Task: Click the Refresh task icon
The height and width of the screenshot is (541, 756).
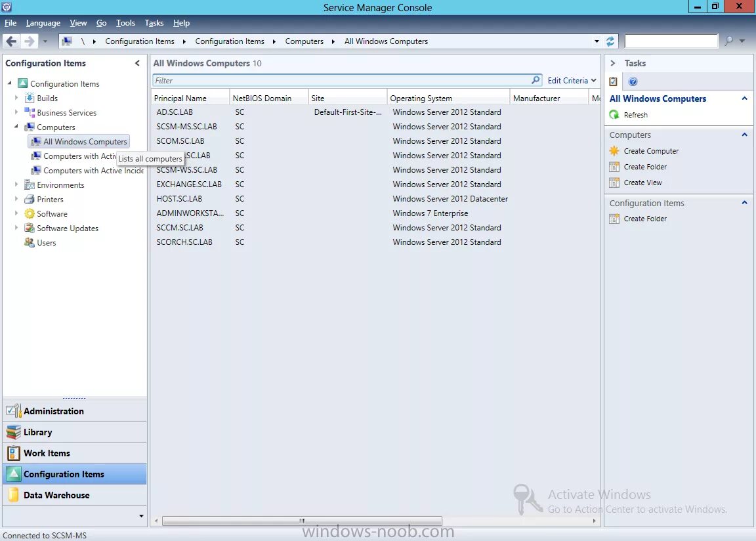Action: (614, 115)
